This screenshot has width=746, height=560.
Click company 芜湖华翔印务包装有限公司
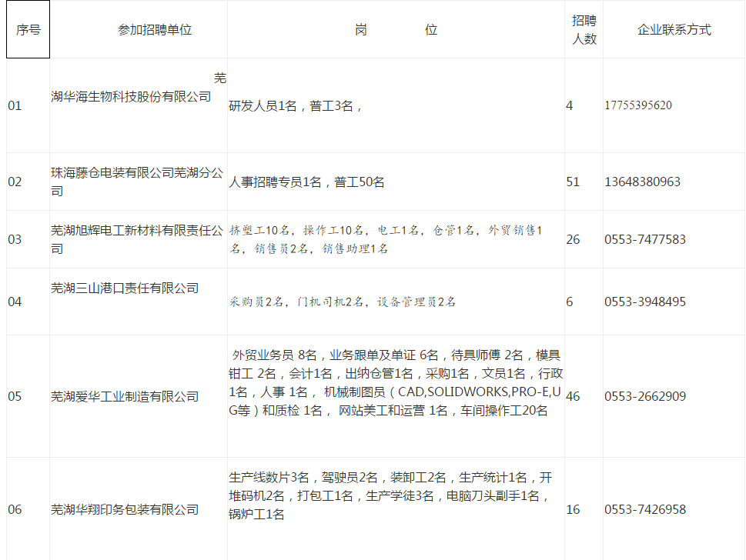click(125, 509)
